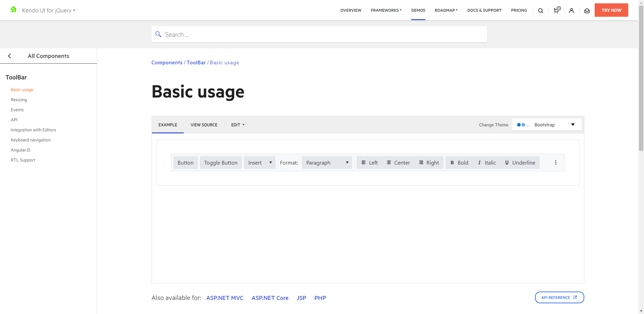The width and height of the screenshot is (644, 314).
Task: Open PRICING in the top navigation
Action: coord(519,10)
